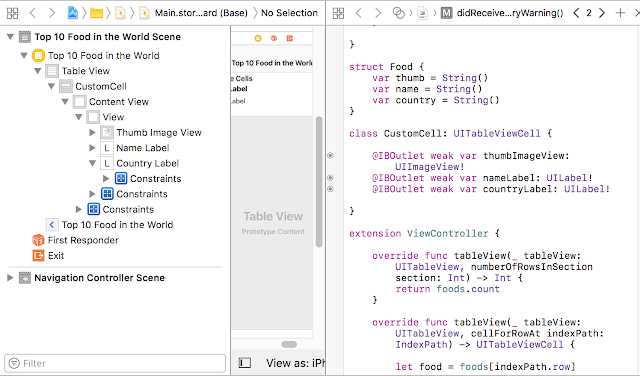Go back in assistant editor
640x376 pixels.
(x=358, y=13)
